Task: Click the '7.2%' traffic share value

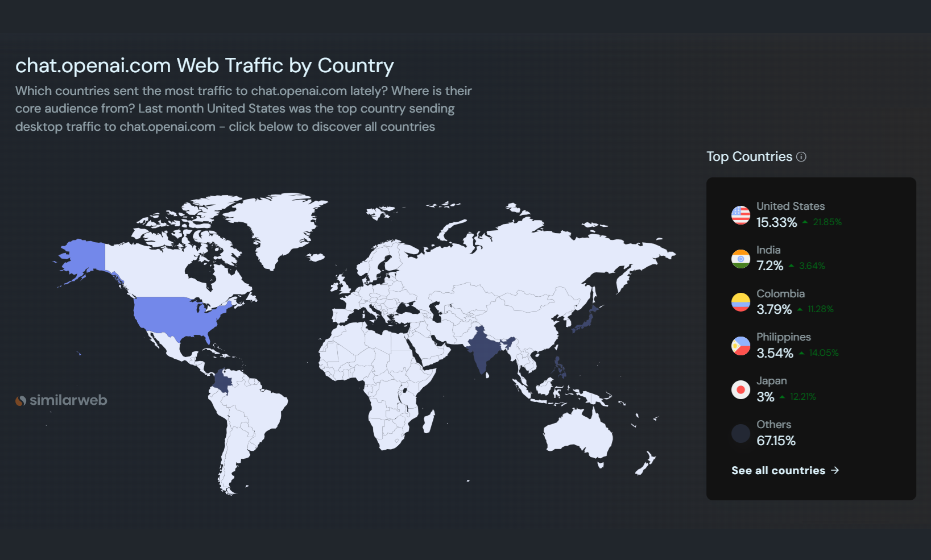Action: coord(769,266)
